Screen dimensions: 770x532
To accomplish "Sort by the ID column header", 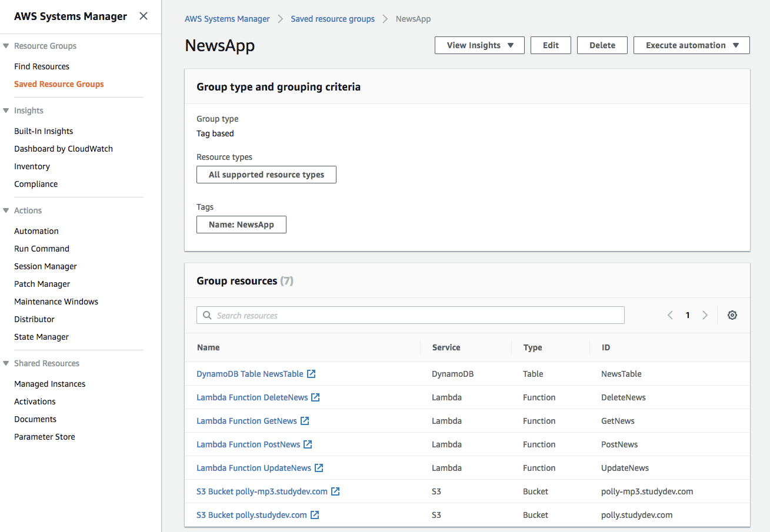I will pyautogui.click(x=606, y=347).
